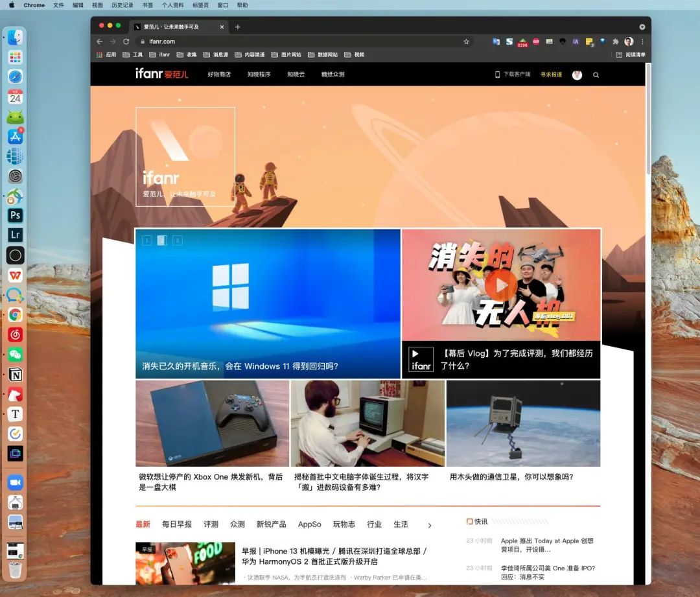The image size is (700, 597).
Task: Open the 消息源 bookmarks folder
Action: pos(216,54)
